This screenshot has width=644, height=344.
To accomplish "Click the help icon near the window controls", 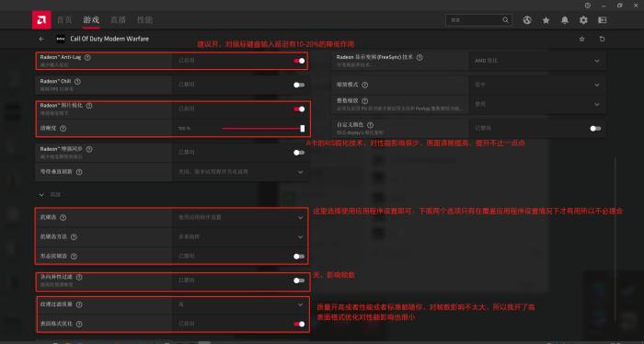I will [588, 6].
